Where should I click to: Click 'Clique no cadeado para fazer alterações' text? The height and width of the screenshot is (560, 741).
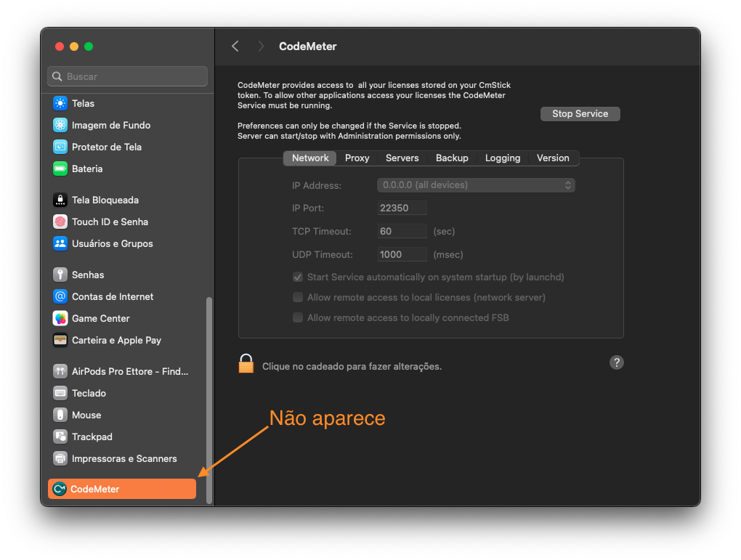coord(352,366)
